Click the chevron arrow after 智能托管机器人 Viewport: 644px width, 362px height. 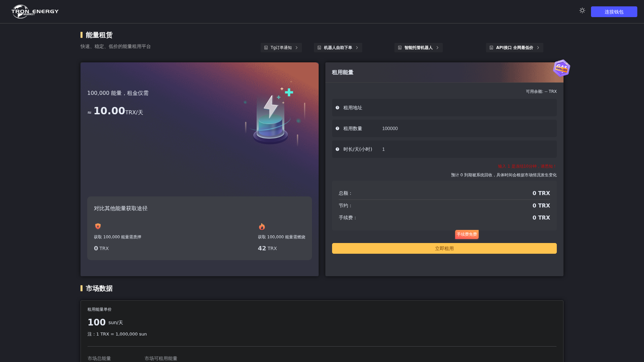(437, 48)
